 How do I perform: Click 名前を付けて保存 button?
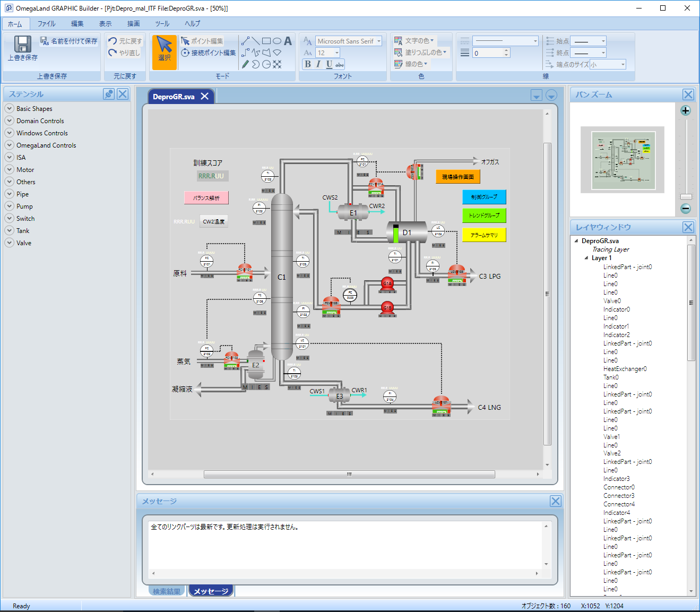point(69,41)
